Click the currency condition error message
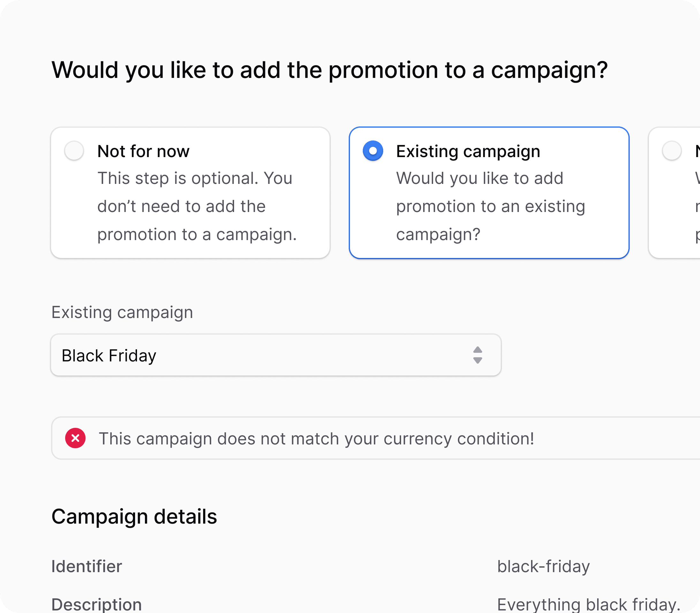700x613 pixels. coord(316,439)
